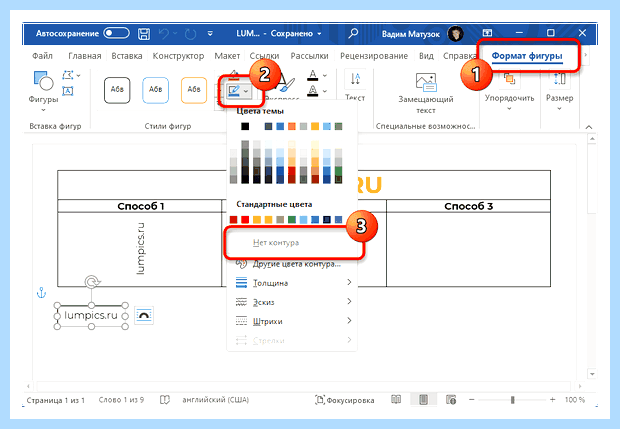Click the Text Outline letter A icon
Image resolution: width=620 pixels, height=429 pixels.
313,91
